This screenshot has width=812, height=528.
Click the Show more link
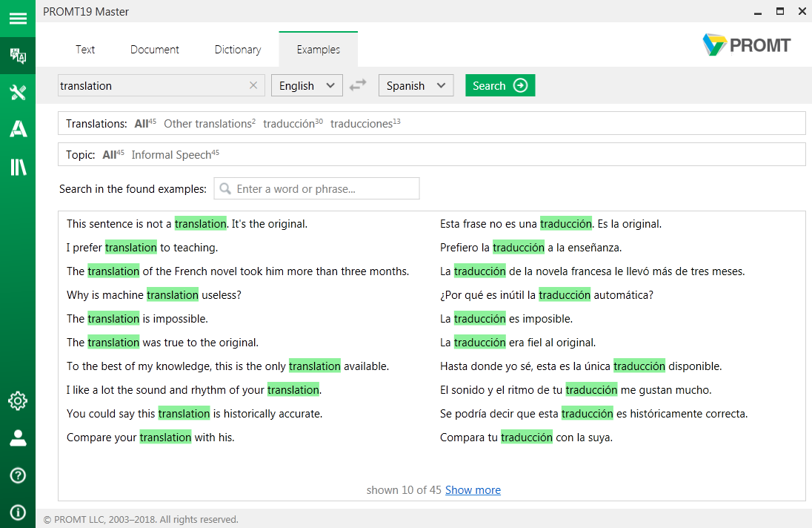tap(473, 490)
